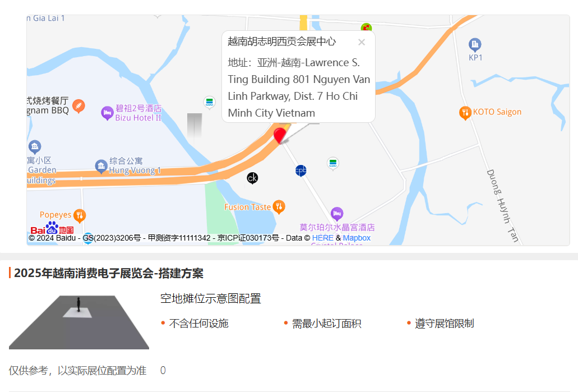The width and height of the screenshot is (578, 392).
Task: Click the Baidu map logo
Action: tap(52, 228)
